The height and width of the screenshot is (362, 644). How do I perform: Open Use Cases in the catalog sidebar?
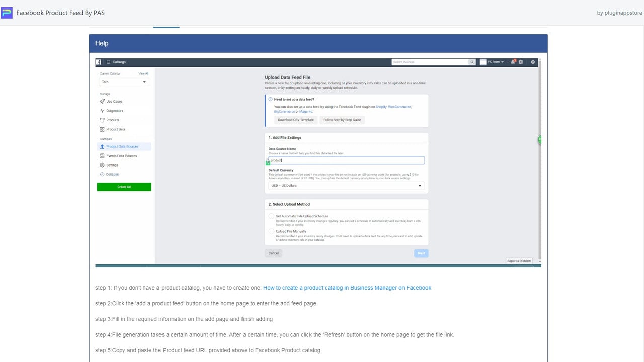point(114,101)
